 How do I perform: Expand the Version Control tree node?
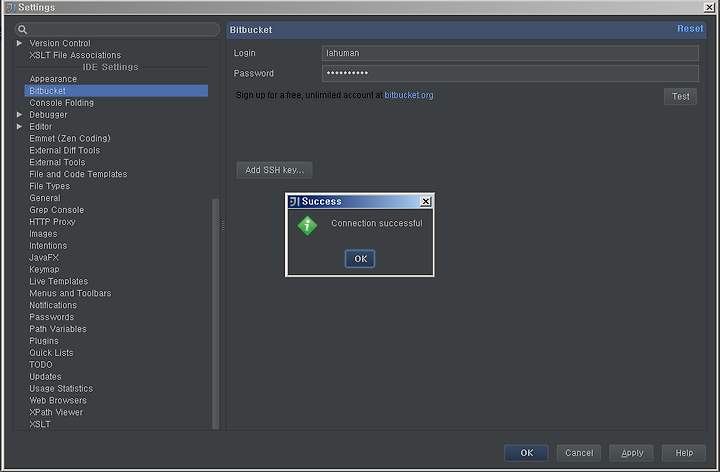(19, 43)
